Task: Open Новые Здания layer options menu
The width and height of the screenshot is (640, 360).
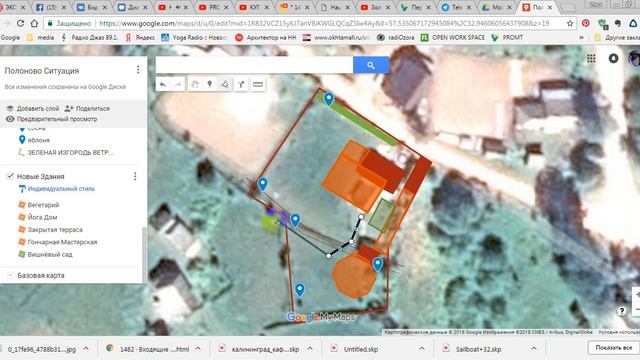Action: [x=135, y=176]
